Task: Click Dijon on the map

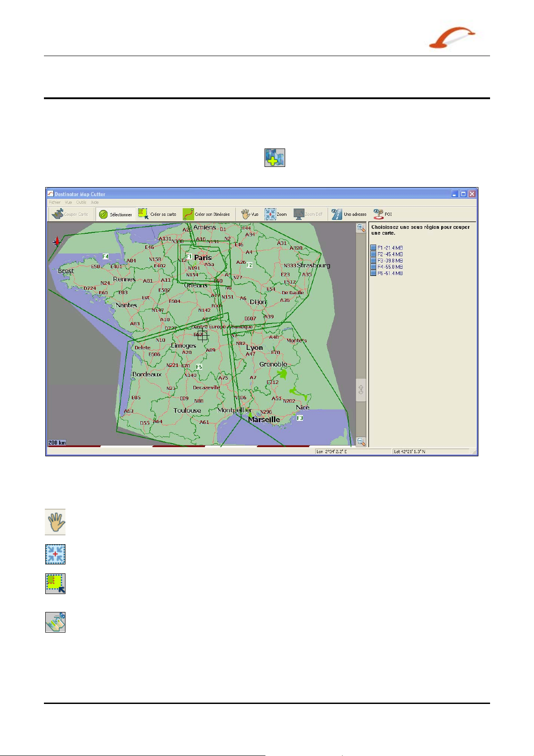Action: pos(258,302)
